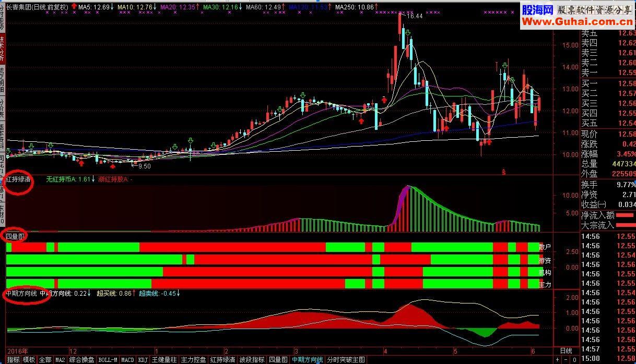Click the MA20: 12.35 value
The image size is (636, 364).
[178, 7]
